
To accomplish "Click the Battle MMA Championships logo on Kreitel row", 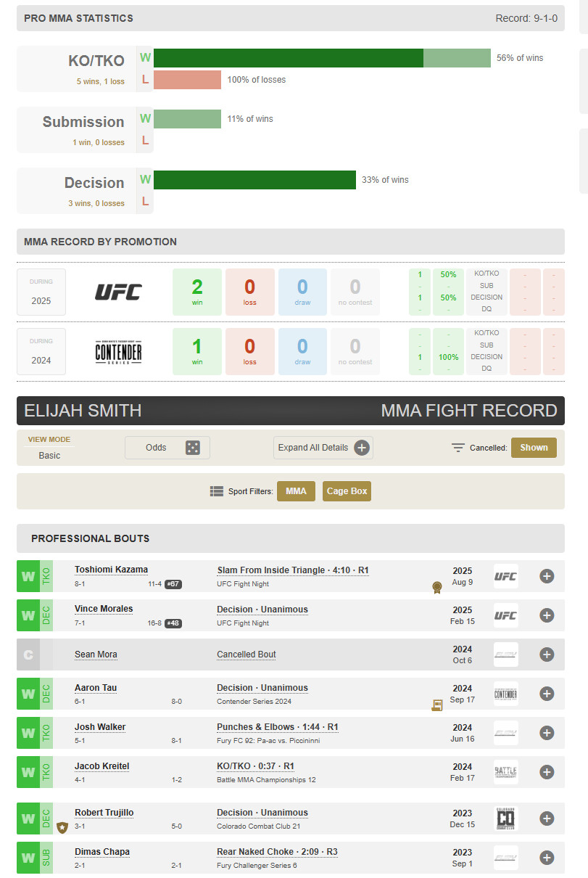I will [x=505, y=772].
